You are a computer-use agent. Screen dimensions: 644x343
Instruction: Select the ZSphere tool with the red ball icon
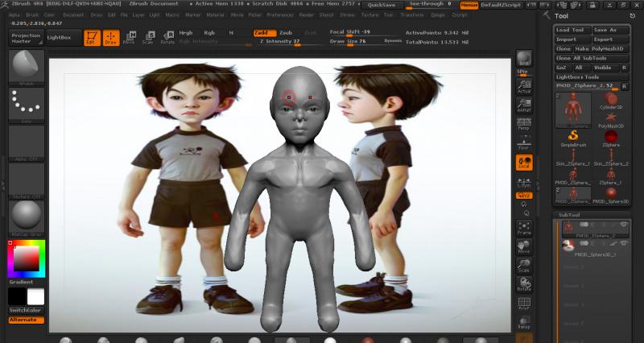coord(611,138)
